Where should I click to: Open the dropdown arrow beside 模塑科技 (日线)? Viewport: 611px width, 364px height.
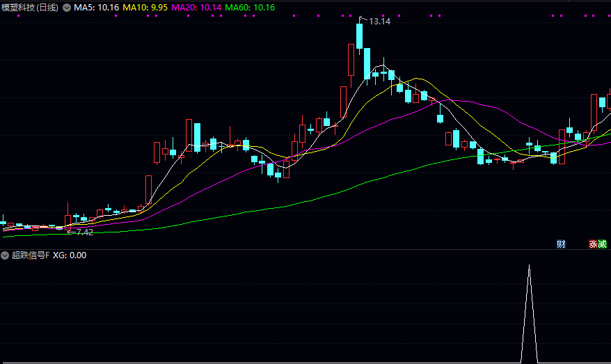tap(66, 8)
